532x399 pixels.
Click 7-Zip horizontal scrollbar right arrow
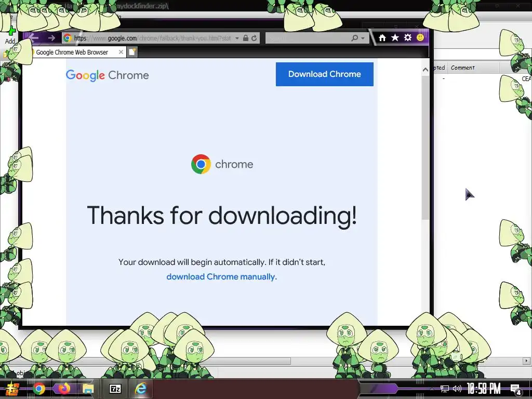click(527, 361)
